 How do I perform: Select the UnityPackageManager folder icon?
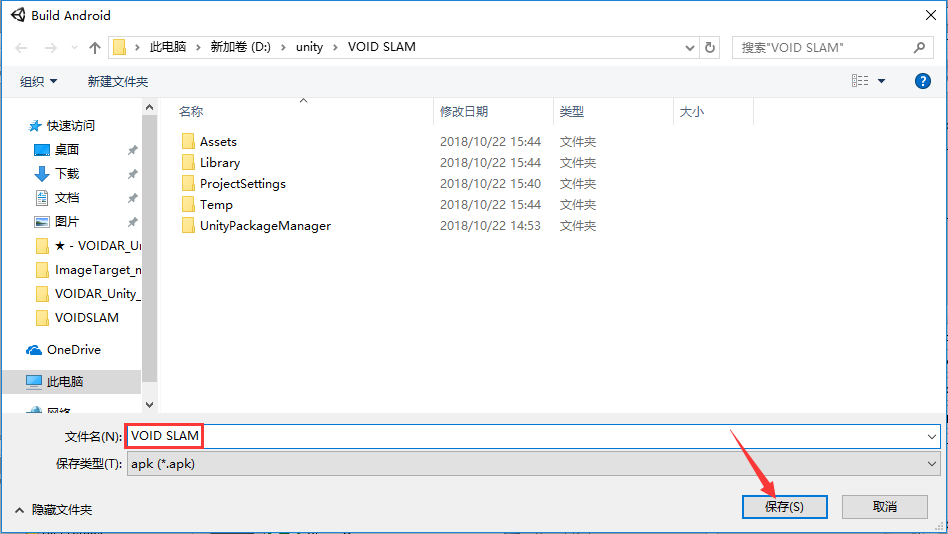(x=188, y=226)
